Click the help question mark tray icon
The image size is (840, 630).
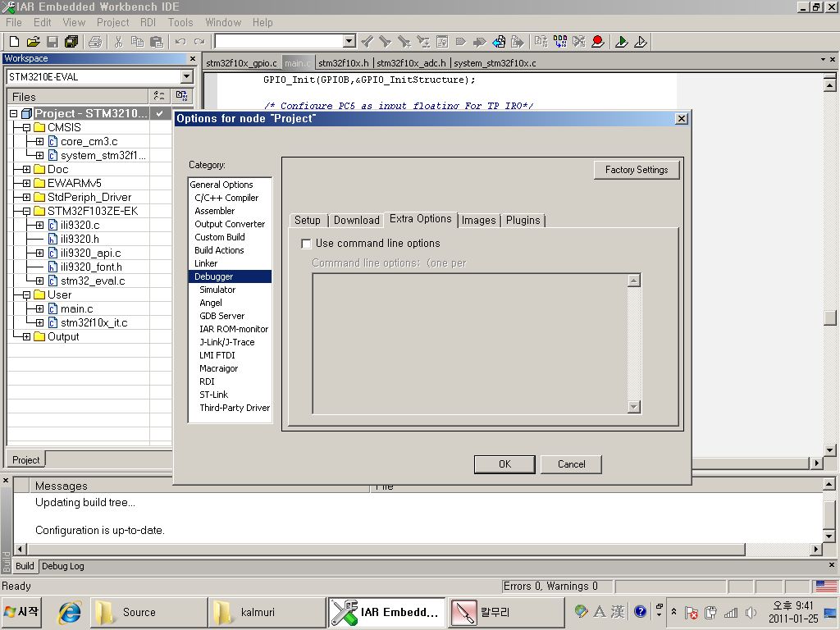click(x=640, y=611)
